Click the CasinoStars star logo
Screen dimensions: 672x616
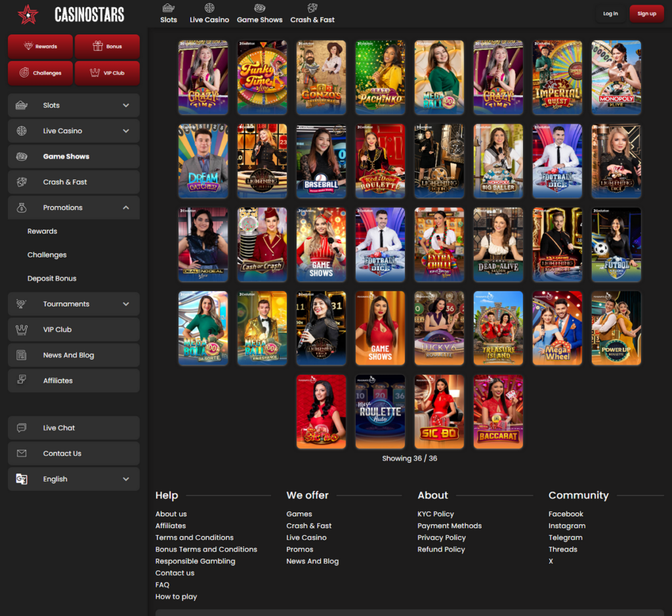click(28, 14)
